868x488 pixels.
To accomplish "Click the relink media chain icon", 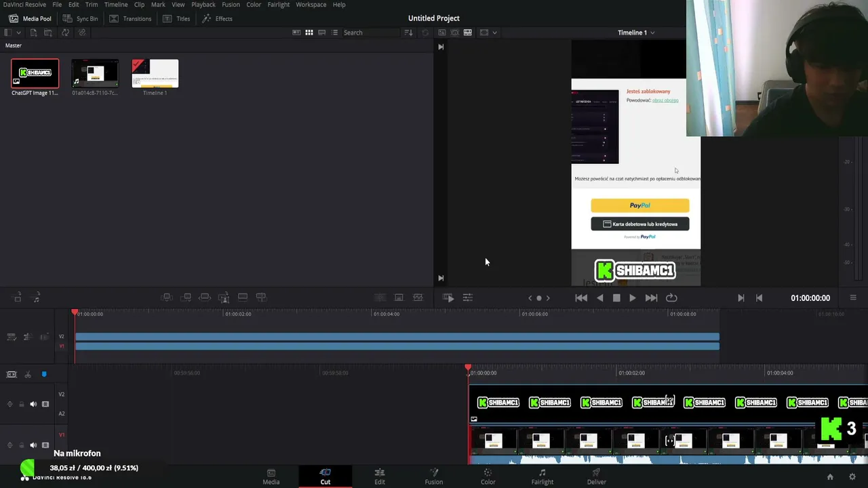I will coord(82,33).
